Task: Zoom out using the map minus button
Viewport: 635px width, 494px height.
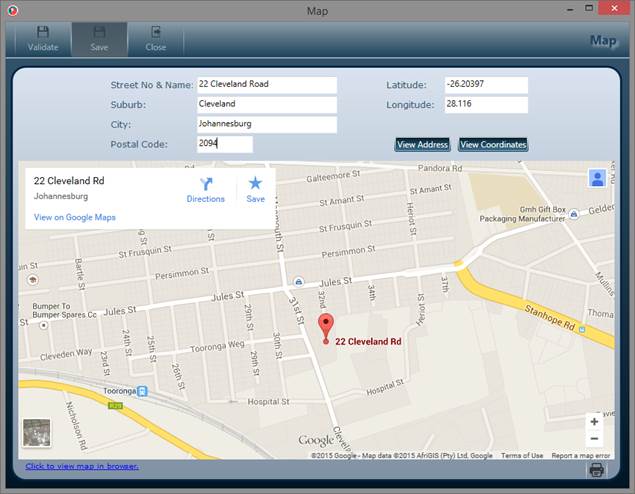Action: (x=594, y=439)
